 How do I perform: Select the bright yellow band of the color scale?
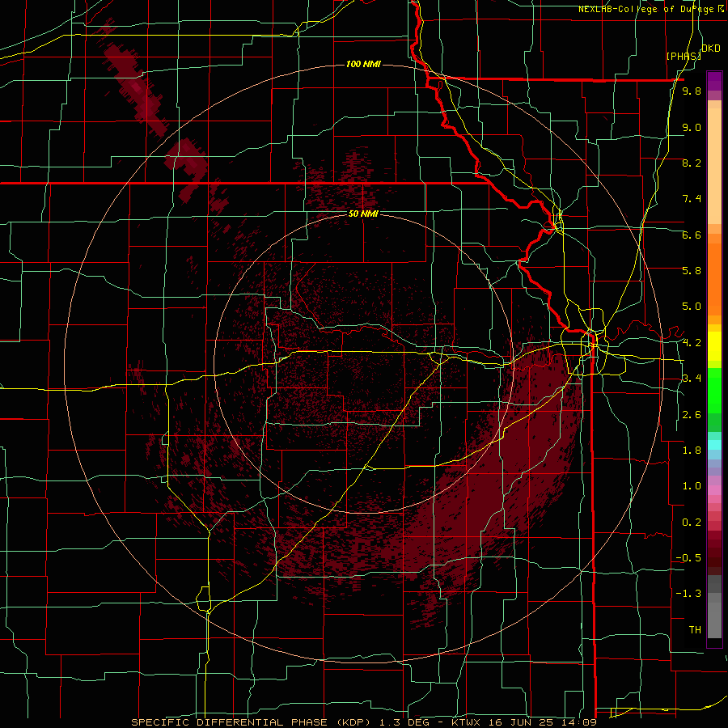pyautogui.click(x=714, y=346)
